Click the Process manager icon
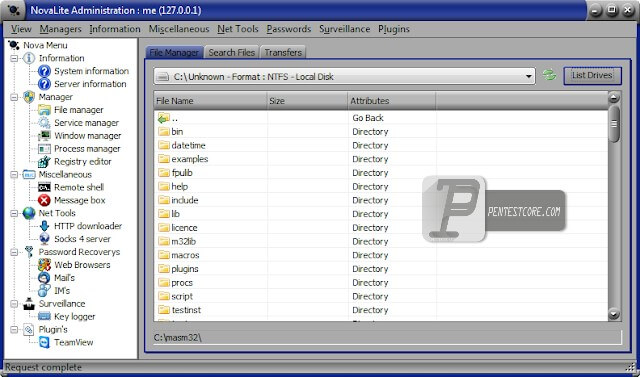Image resolution: width=640 pixels, height=377 pixels. pos(44,149)
